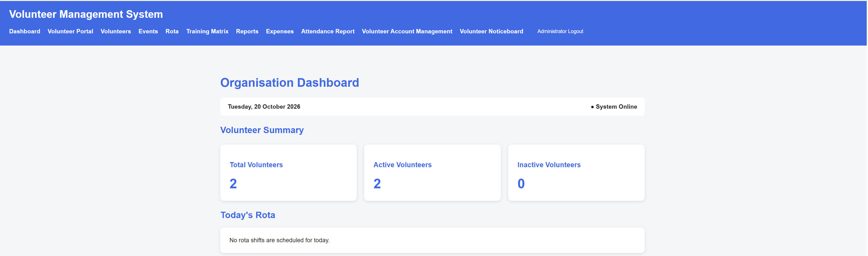Click the date Tuesday, 20 October 2026
Image resolution: width=868 pixels, height=256 pixels.
coord(264,107)
